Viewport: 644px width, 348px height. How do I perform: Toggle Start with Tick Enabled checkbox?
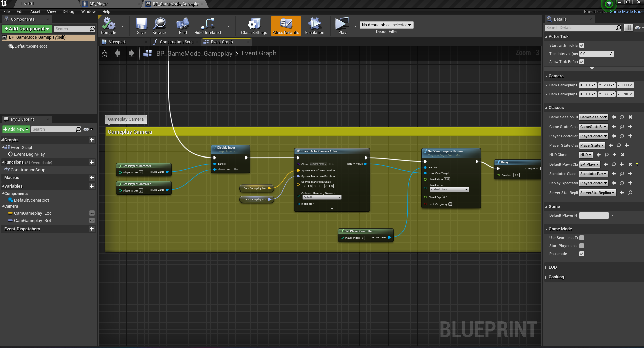[x=582, y=45]
